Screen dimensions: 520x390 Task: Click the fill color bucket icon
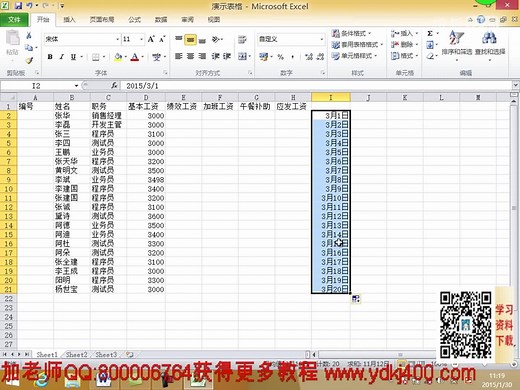click(x=118, y=57)
